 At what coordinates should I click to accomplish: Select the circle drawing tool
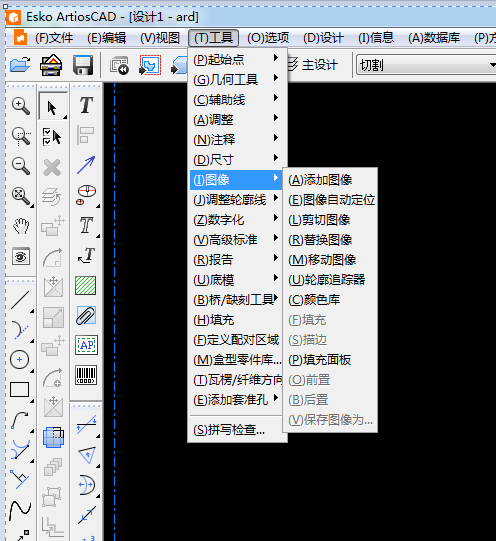[20, 360]
